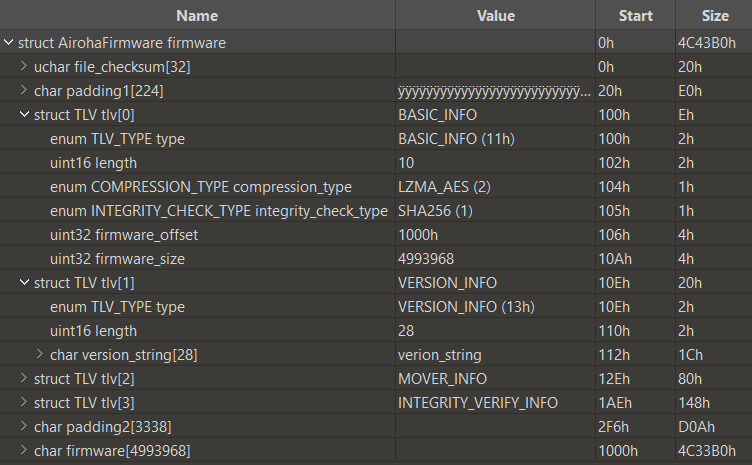Expand char padding2[3338] row
752x465 pixels.
pyautogui.click(x=24, y=426)
